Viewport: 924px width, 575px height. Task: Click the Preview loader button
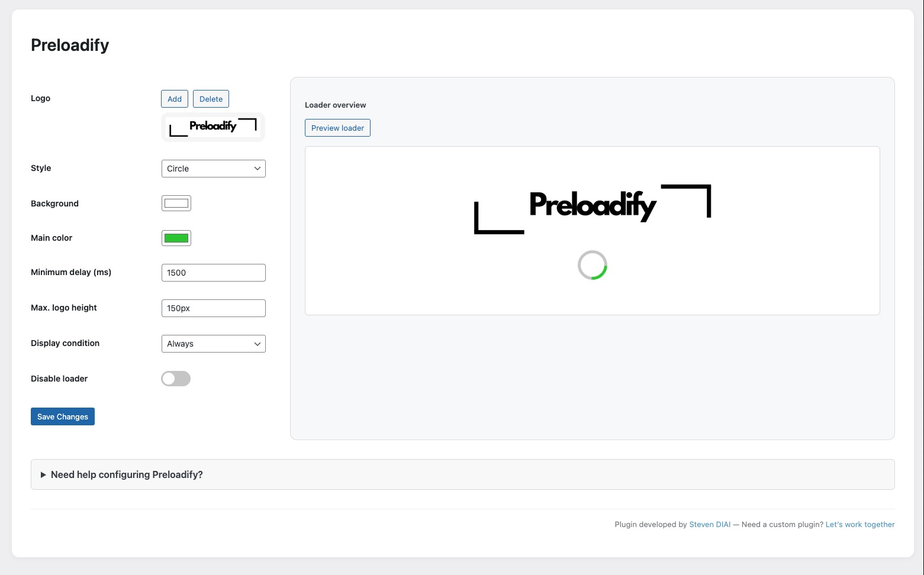(x=337, y=128)
